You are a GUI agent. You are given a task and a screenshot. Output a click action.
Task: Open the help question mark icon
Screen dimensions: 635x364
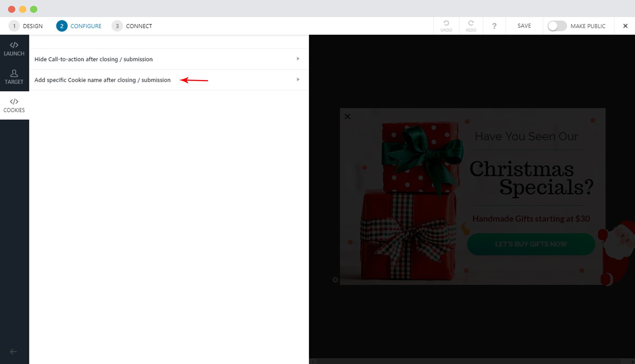494,26
